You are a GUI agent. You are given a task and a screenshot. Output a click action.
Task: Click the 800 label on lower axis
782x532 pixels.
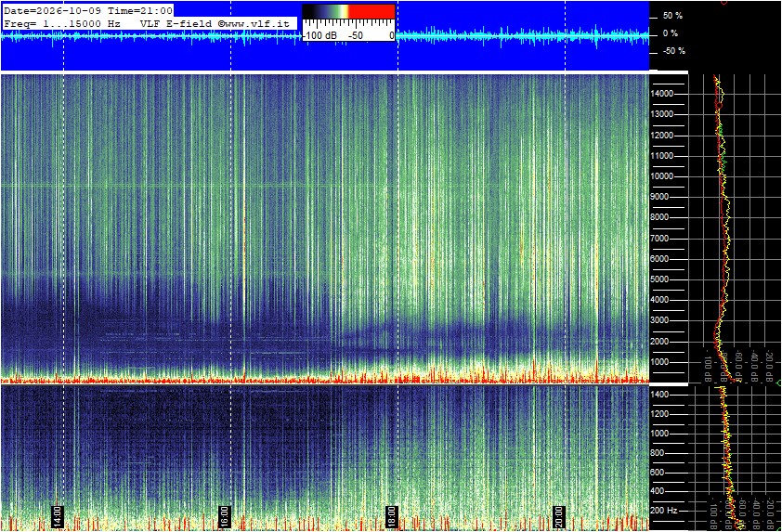(658, 453)
